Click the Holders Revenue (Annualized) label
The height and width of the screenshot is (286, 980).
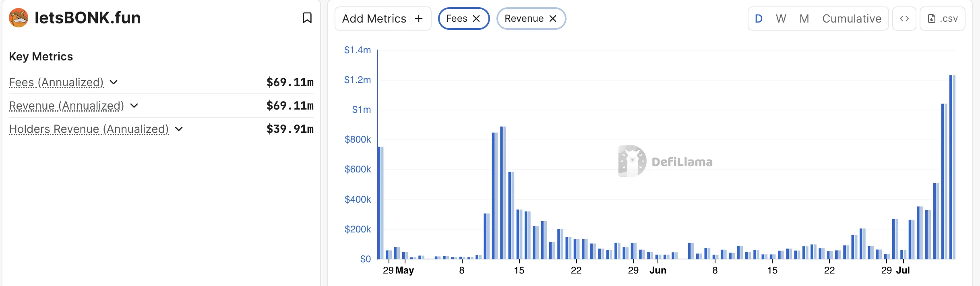pos(89,129)
